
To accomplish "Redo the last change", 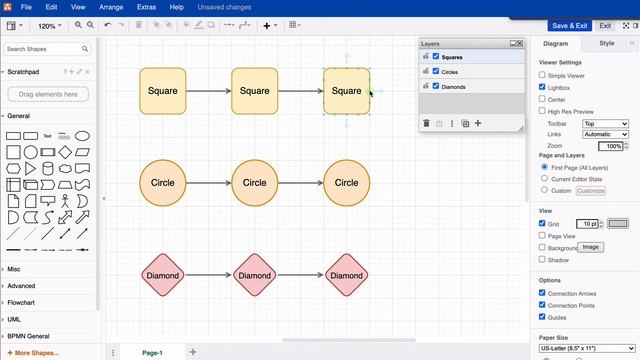I will coord(121,25).
